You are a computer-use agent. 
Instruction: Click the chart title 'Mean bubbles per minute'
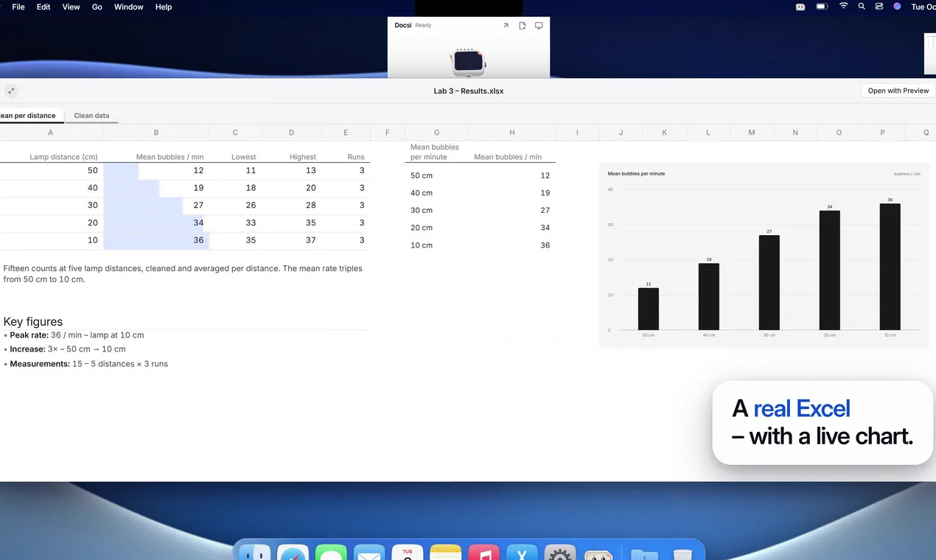click(636, 174)
